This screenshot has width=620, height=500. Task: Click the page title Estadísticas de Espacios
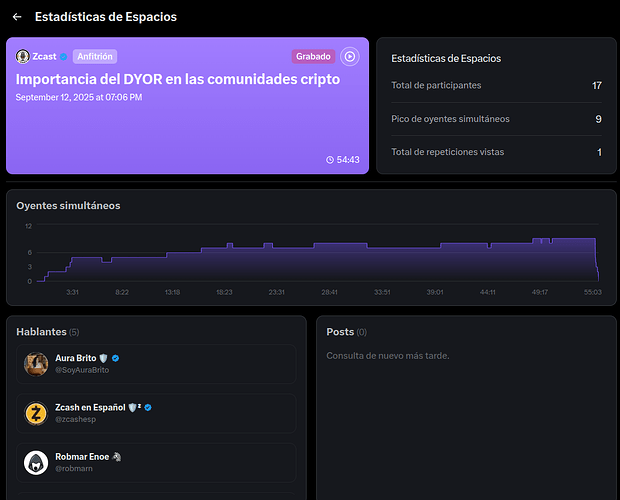click(x=106, y=17)
